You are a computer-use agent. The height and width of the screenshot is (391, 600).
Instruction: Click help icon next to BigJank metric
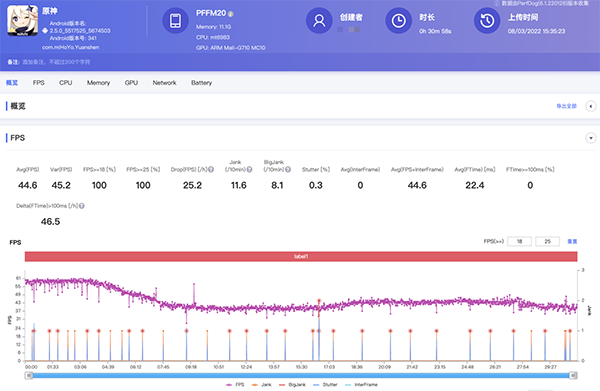tap(288, 169)
